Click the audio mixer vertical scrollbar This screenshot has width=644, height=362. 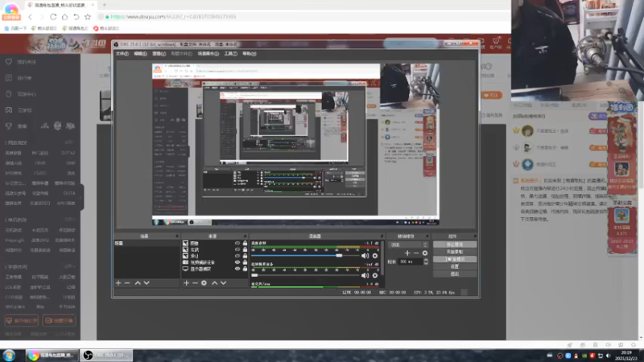point(382,258)
